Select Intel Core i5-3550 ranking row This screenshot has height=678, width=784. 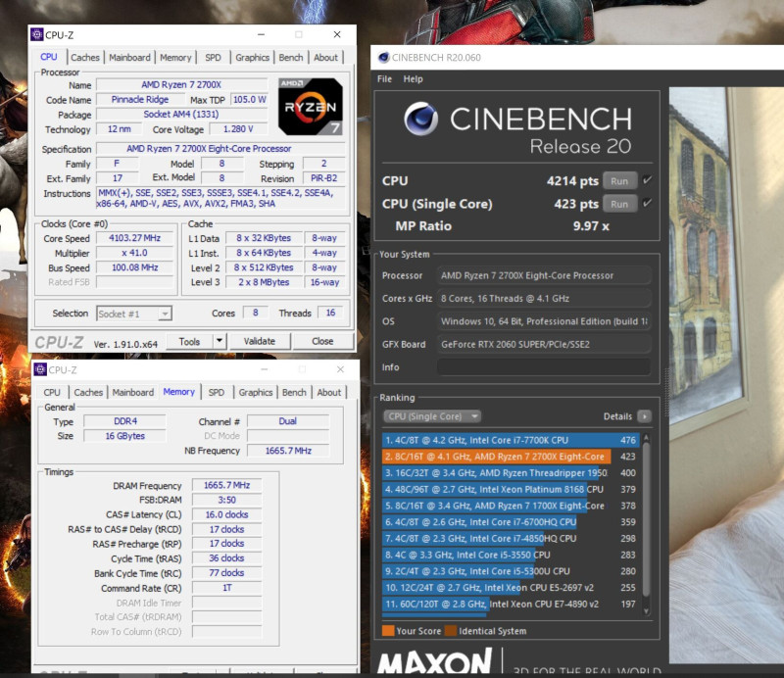[x=511, y=555]
